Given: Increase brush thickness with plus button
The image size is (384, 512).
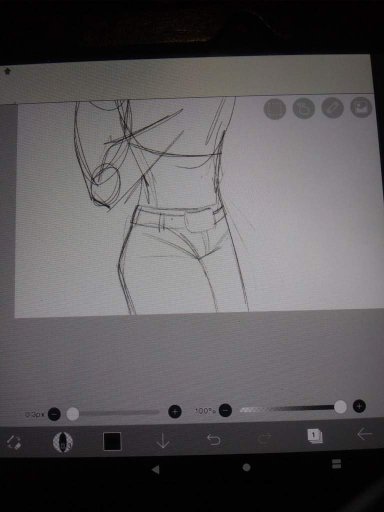Looking at the screenshot, I should click(175, 411).
